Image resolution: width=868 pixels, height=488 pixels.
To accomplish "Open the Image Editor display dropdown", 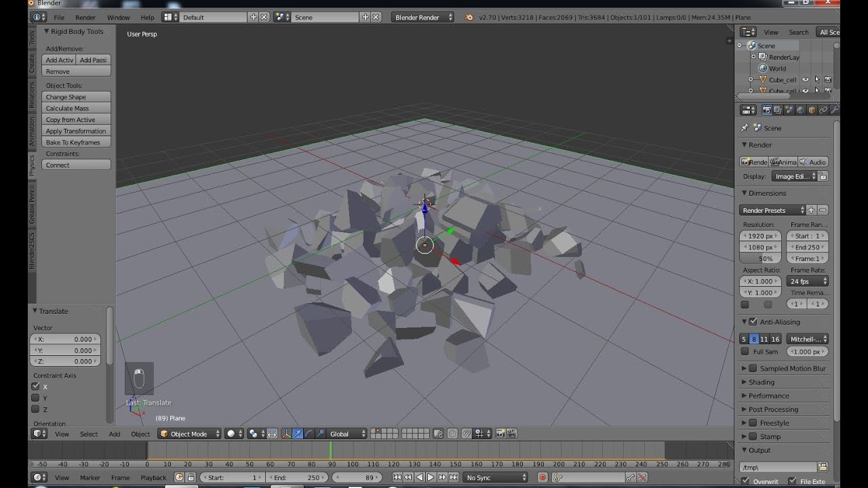I will (x=794, y=176).
